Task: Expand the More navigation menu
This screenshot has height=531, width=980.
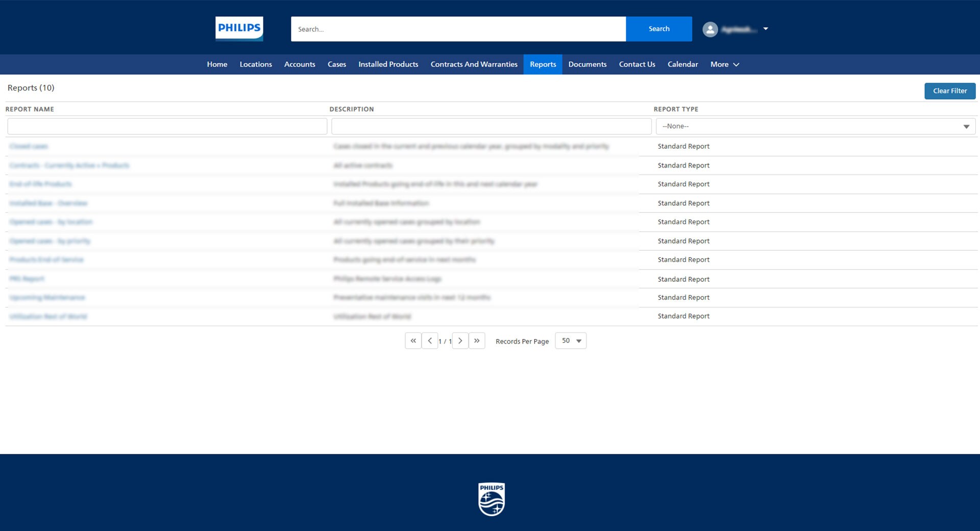Action: coord(724,64)
